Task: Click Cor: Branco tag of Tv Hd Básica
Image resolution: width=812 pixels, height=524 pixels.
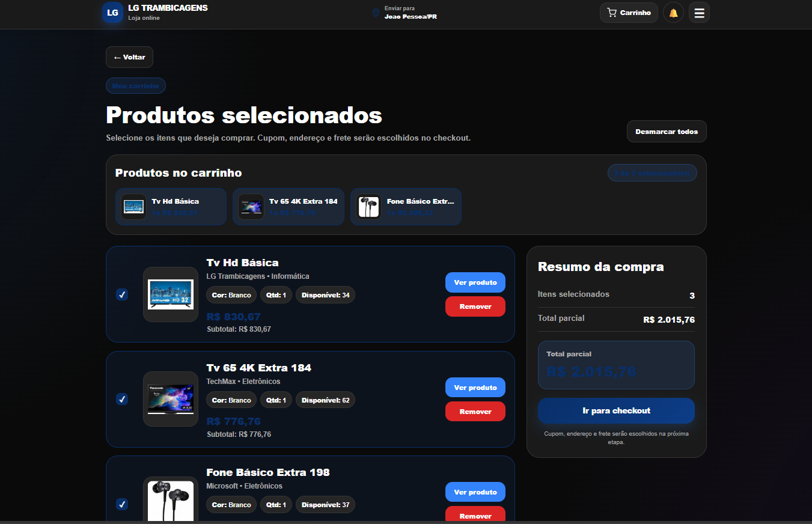Action: [x=231, y=295]
